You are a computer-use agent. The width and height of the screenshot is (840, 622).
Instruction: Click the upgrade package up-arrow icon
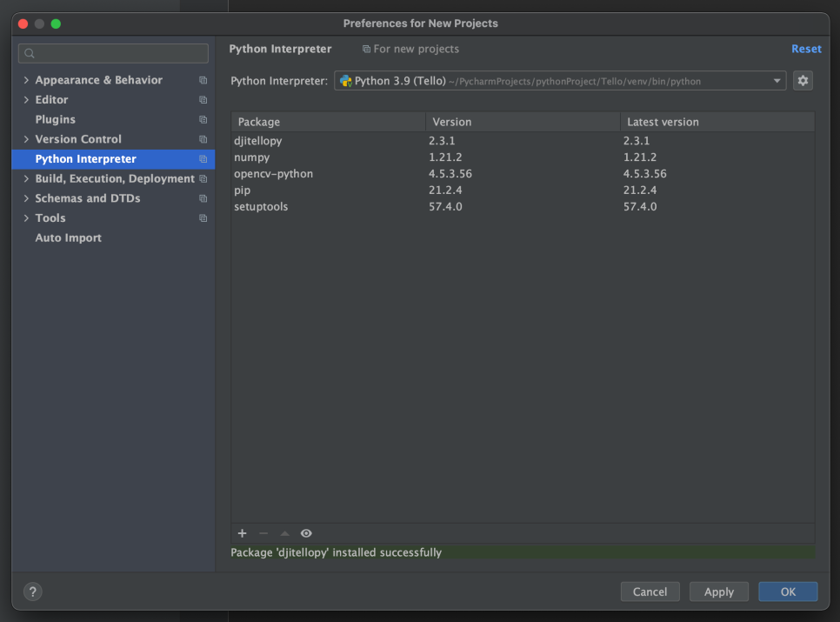pos(285,533)
